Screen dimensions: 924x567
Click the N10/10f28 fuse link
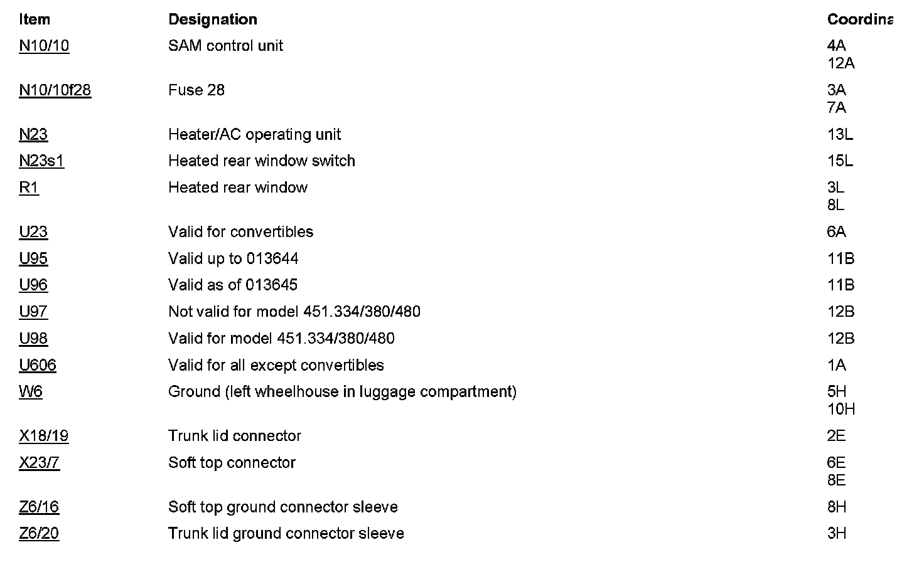pyautogui.click(x=55, y=90)
